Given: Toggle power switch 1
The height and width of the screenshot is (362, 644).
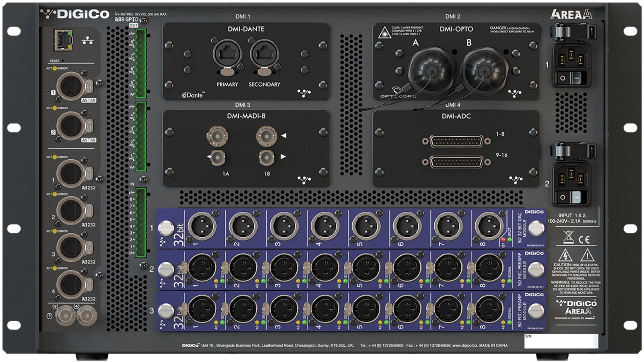Looking at the screenshot, I should pyautogui.click(x=572, y=78).
